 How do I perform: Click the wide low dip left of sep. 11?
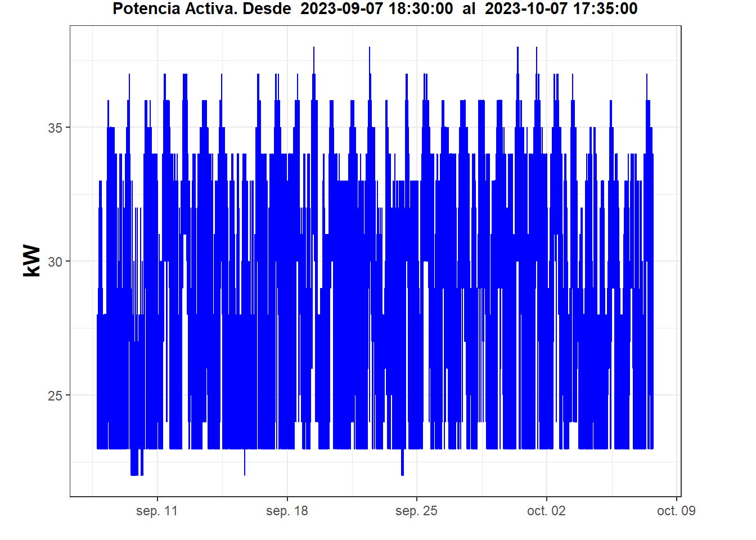point(134,471)
